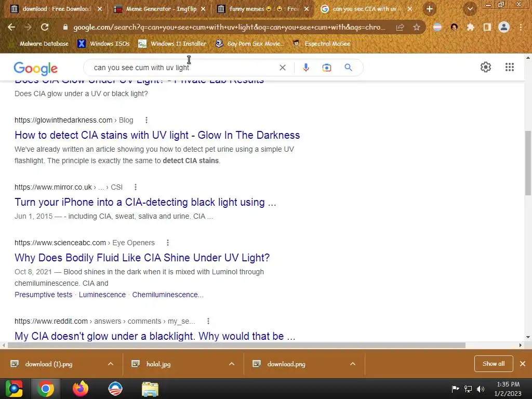Search by image with the camera icon

coord(327,68)
